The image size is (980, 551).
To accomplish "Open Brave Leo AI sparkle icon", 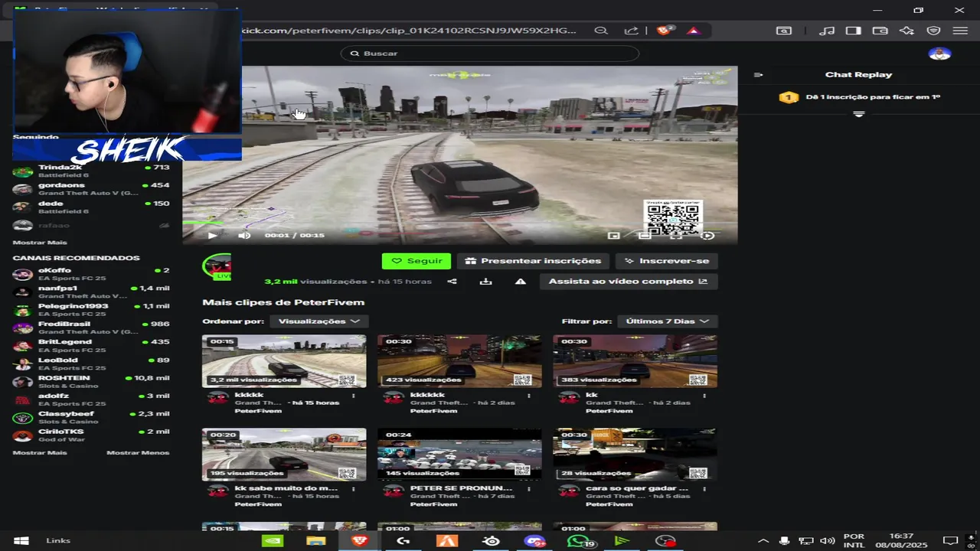I will [906, 31].
